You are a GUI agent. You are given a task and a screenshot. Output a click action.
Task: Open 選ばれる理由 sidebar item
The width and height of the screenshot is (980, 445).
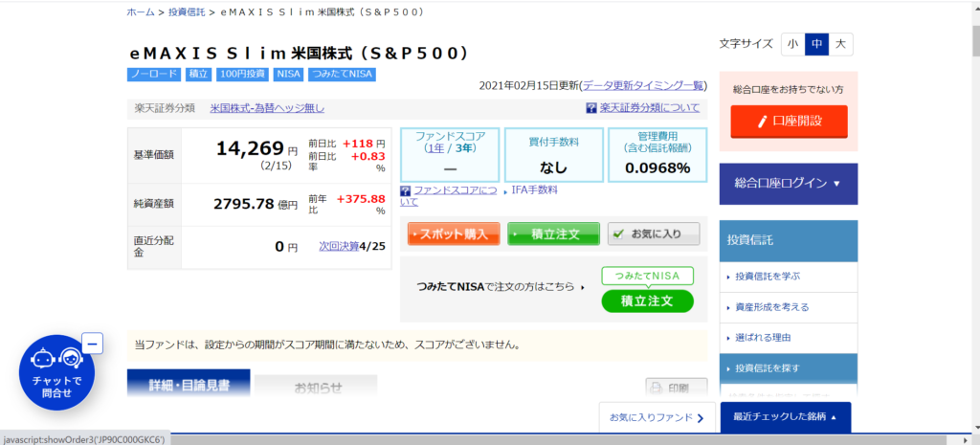[789, 338]
